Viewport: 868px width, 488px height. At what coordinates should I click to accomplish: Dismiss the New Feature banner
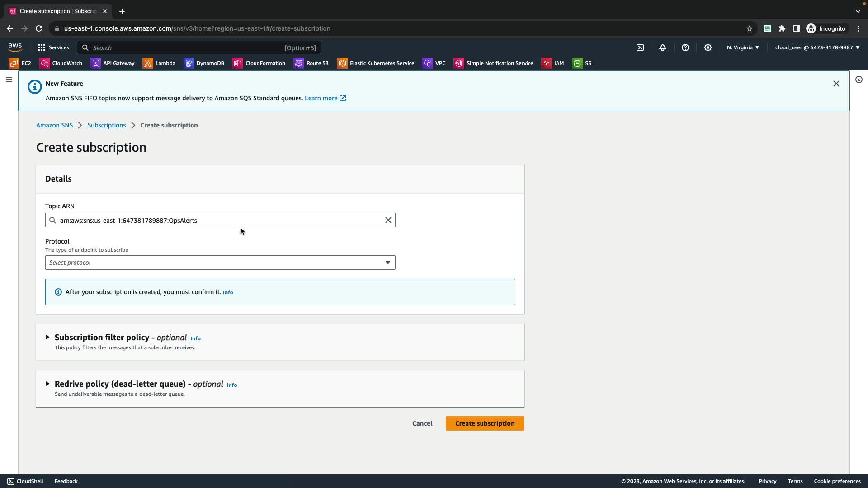[x=836, y=84]
